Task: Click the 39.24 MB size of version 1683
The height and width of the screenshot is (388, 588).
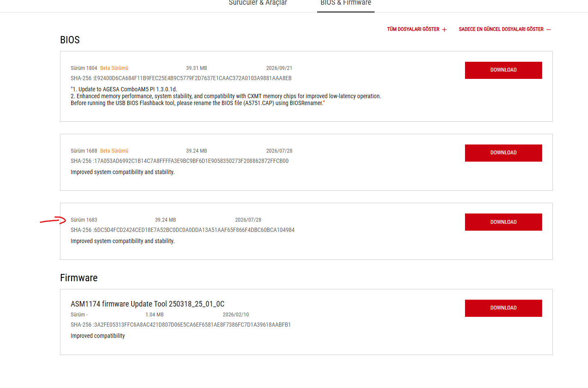Action: pos(165,220)
